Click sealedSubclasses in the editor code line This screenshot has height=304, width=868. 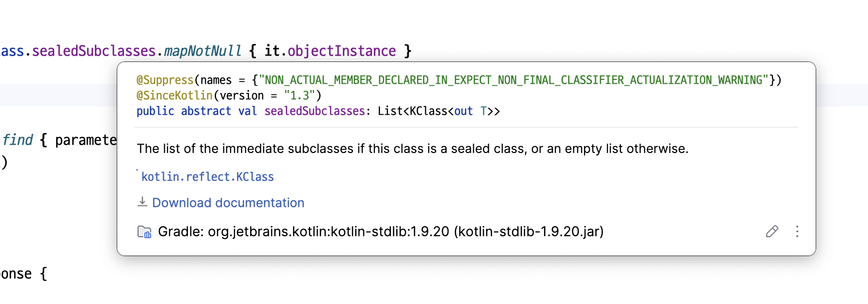click(93, 51)
